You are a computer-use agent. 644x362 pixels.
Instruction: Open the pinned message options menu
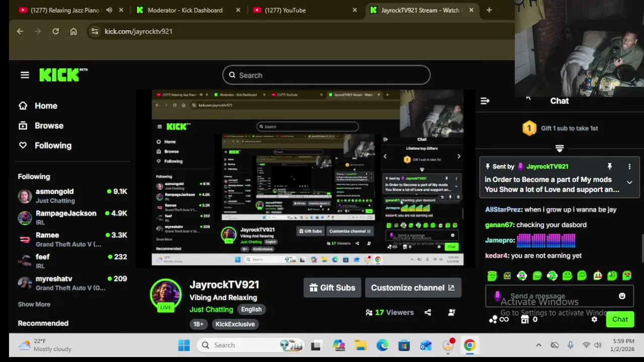click(629, 166)
